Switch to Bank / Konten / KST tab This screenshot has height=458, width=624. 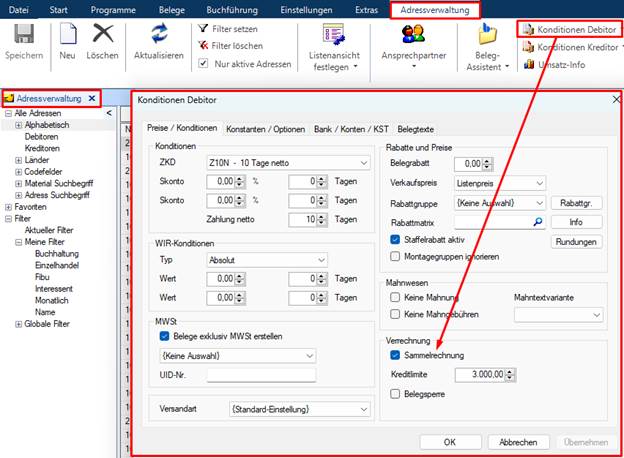[351, 129]
